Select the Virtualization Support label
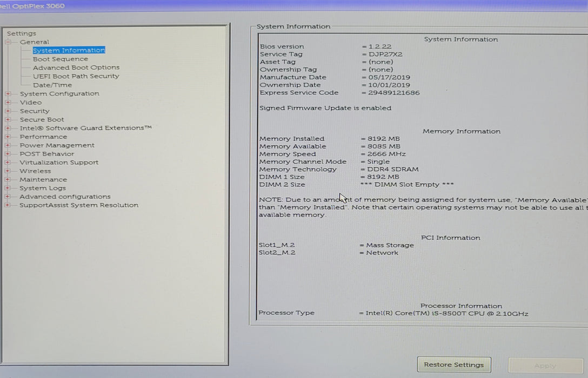The height and width of the screenshot is (378, 588). (x=59, y=163)
